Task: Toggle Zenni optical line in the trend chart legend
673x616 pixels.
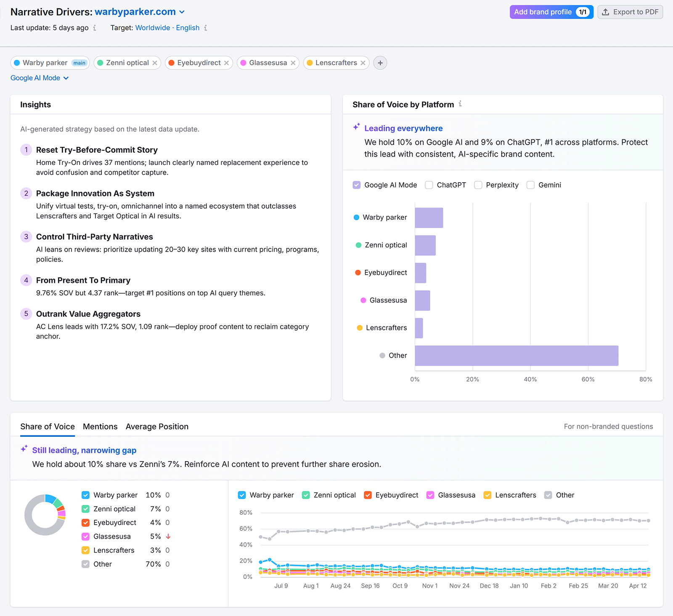Action: (306, 495)
